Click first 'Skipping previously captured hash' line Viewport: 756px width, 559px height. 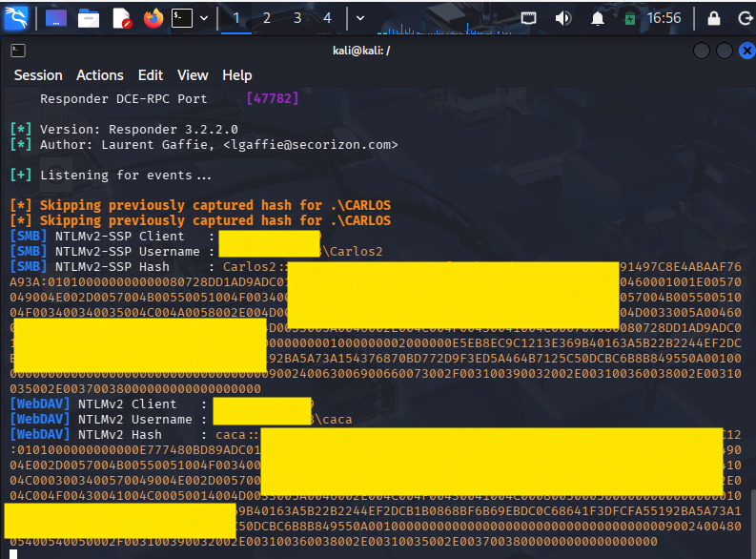pos(200,205)
